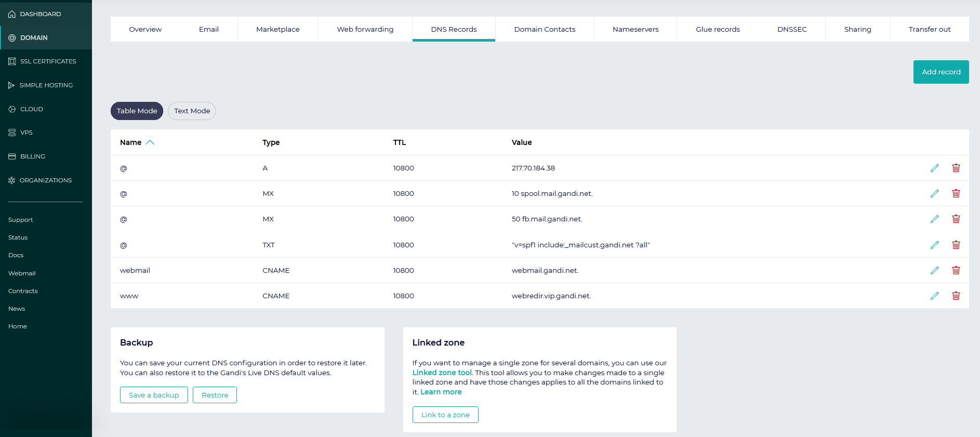Follow the Linked zone tool link
The height and width of the screenshot is (437, 980).
click(x=442, y=373)
